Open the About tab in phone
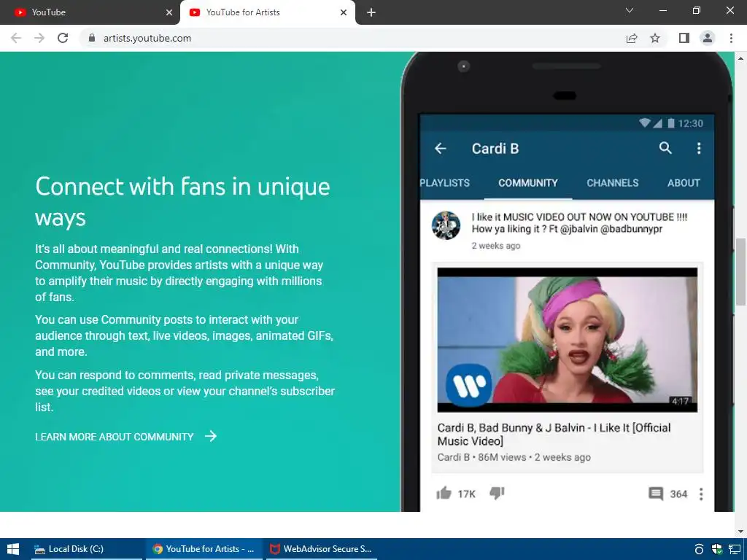 click(684, 183)
